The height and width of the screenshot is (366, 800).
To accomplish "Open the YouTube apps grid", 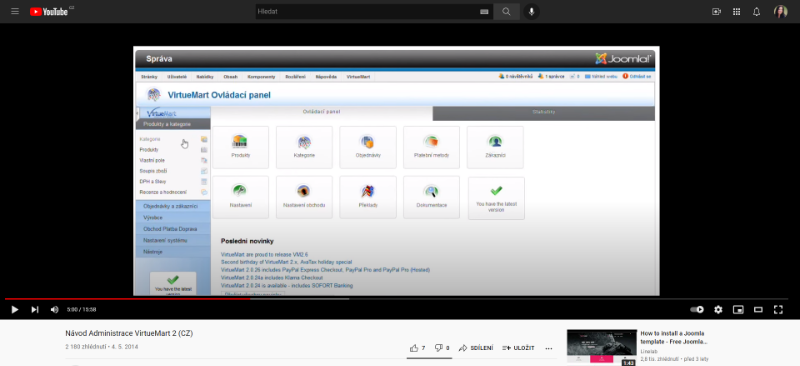I will point(736,11).
